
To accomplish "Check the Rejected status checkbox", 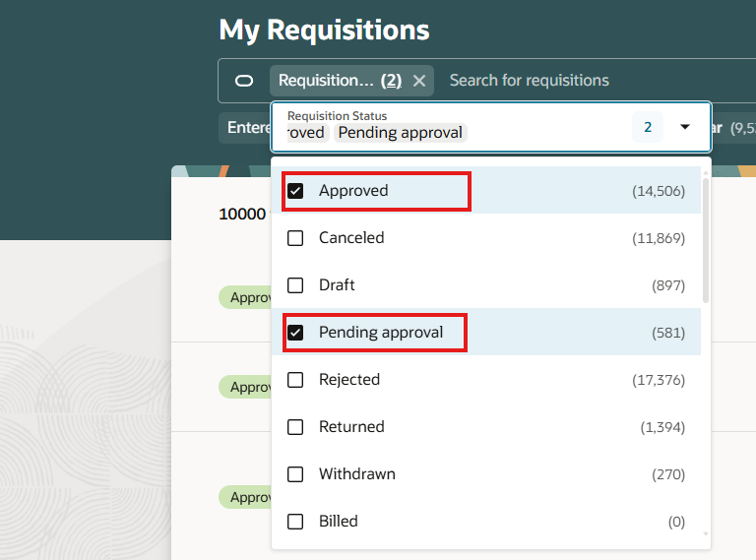I will pyautogui.click(x=295, y=380).
